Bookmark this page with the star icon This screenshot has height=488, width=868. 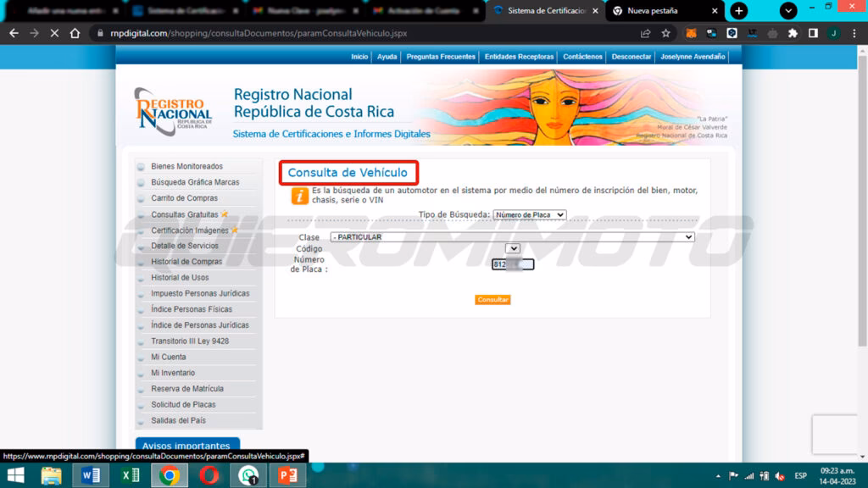pyautogui.click(x=666, y=33)
